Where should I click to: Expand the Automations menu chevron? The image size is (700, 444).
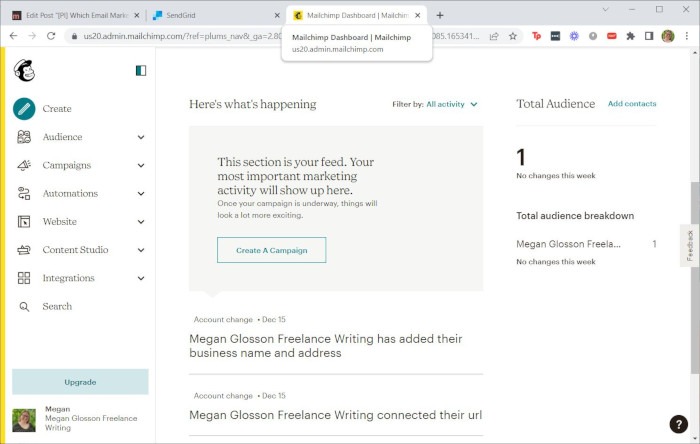coord(141,194)
